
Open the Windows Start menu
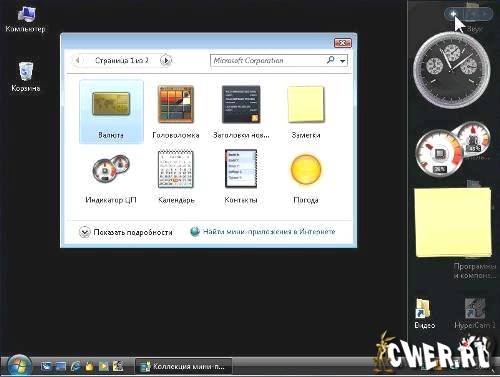(18, 366)
